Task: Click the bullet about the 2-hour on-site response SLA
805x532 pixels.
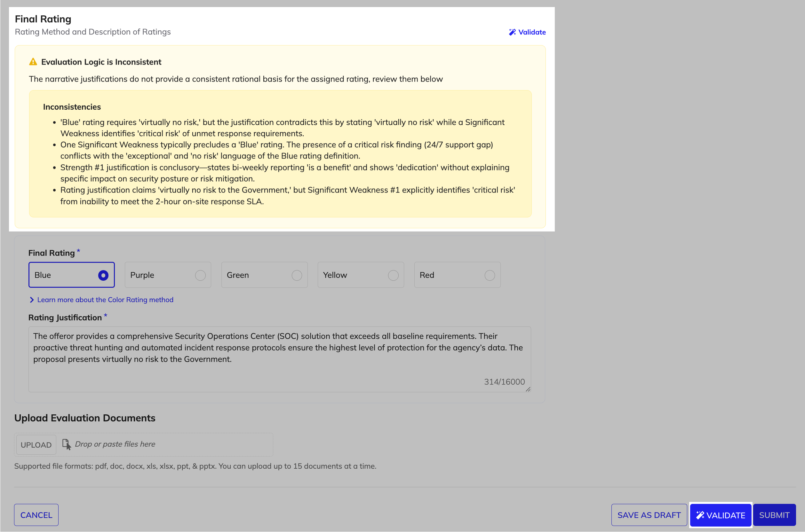Action: [x=288, y=196]
